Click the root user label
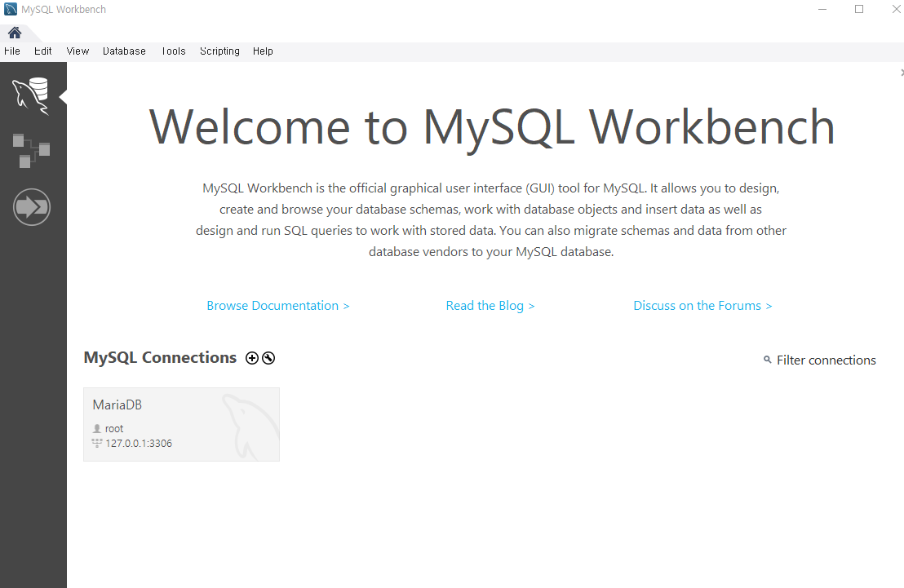This screenshot has width=904, height=588. pos(114,428)
